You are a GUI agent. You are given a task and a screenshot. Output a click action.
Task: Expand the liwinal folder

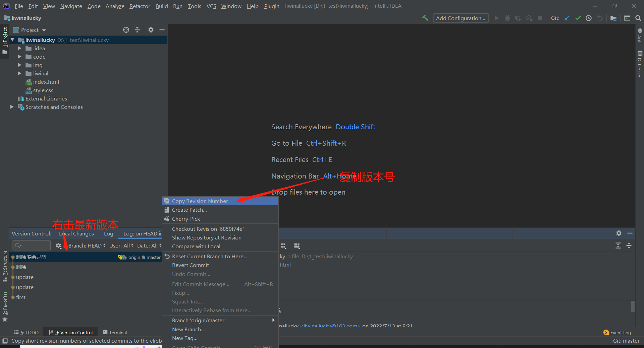[19, 73]
